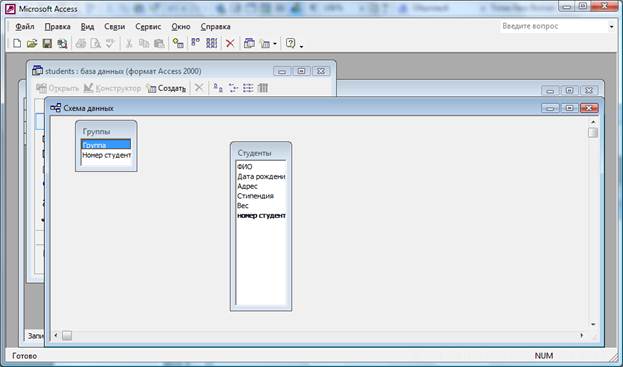This screenshot has height=367, width=623.
Task: Click the New Object icon
Action: pos(265,43)
